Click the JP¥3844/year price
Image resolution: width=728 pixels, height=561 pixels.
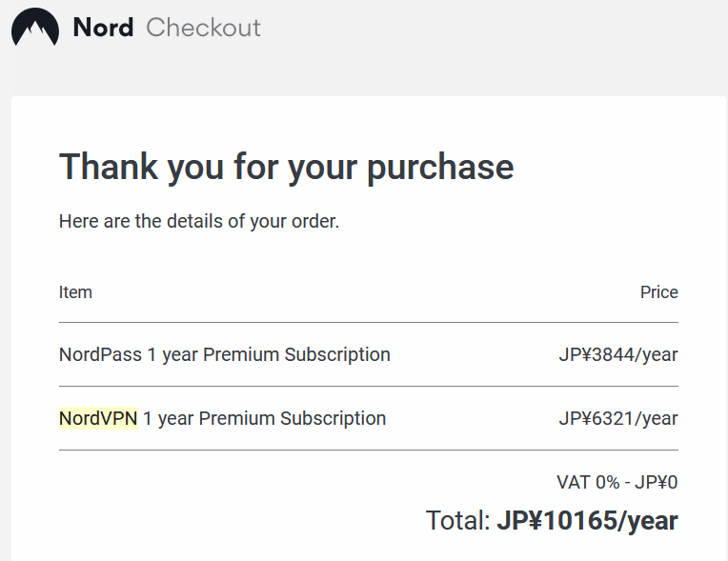pyautogui.click(x=618, y=355)
